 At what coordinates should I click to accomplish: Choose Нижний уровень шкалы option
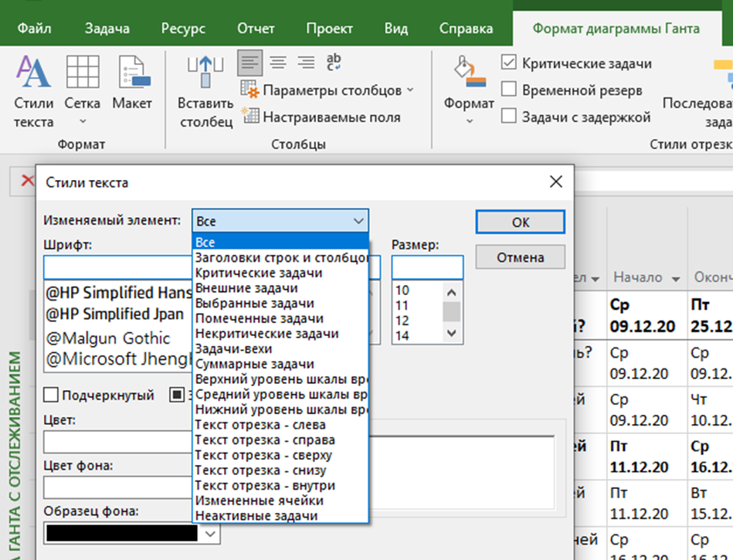pyautogui.click(x=280, y=409)
